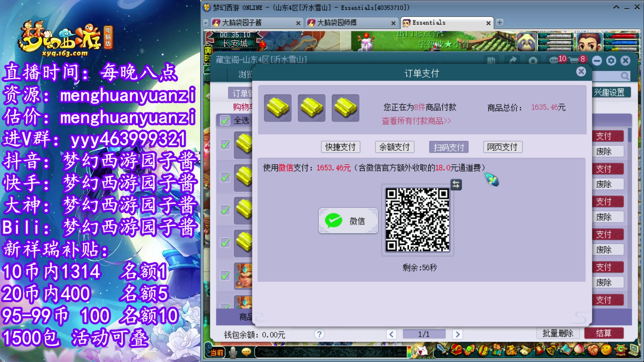The height and width of the screenshot is (362, 644).
Task: Click the character red health bar
Action: (621, 36)
